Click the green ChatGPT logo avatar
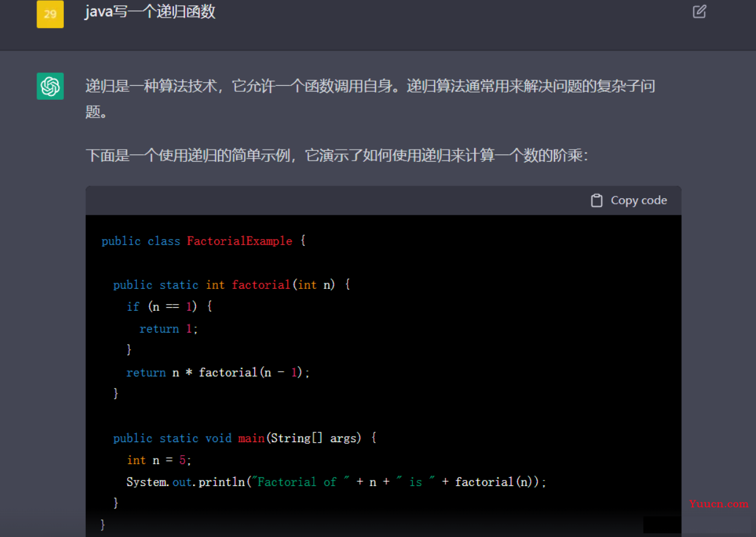Image resolution: width=756 pixels, height=537 pixels. pyautogui.click(x=50, y=86)
